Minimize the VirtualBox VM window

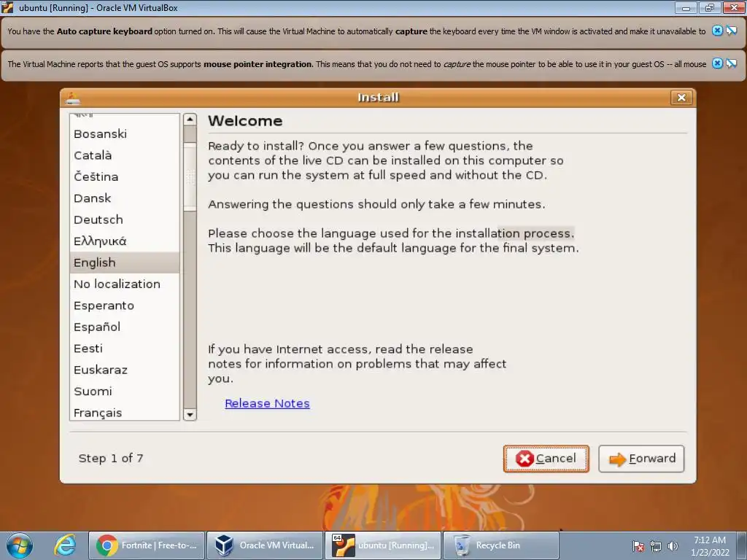pyautogui.click(x=686, y=7)
